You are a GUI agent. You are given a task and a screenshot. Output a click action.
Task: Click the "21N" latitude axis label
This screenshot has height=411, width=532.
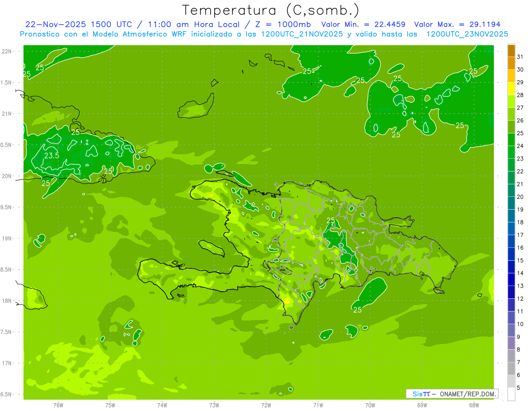tap(7, 114)
